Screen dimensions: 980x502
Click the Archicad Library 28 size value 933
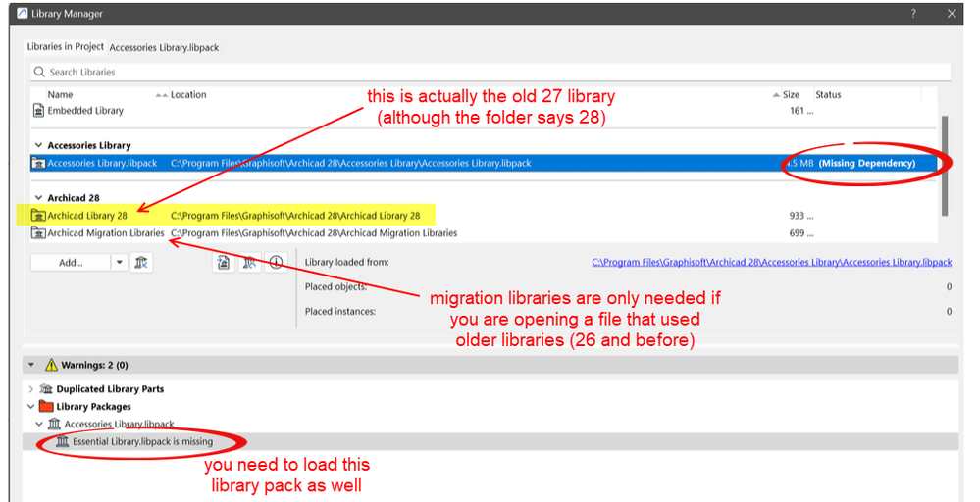801,216
